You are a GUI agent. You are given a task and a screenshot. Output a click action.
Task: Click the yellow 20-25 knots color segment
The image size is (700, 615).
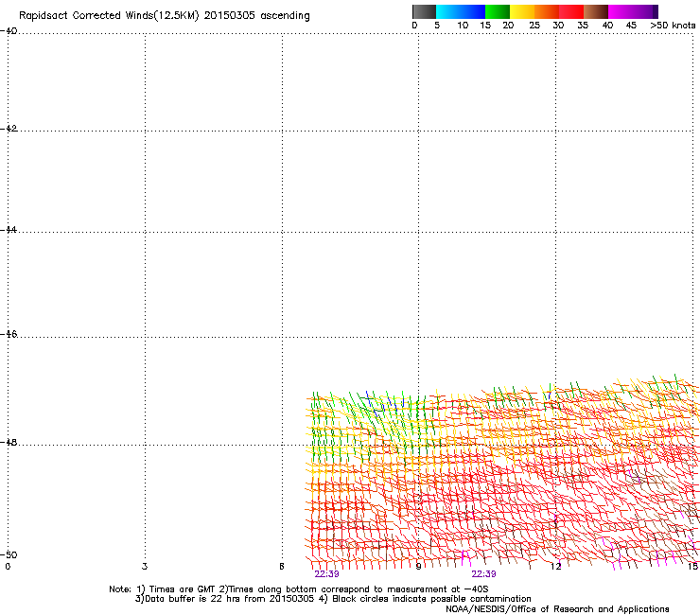522,11
